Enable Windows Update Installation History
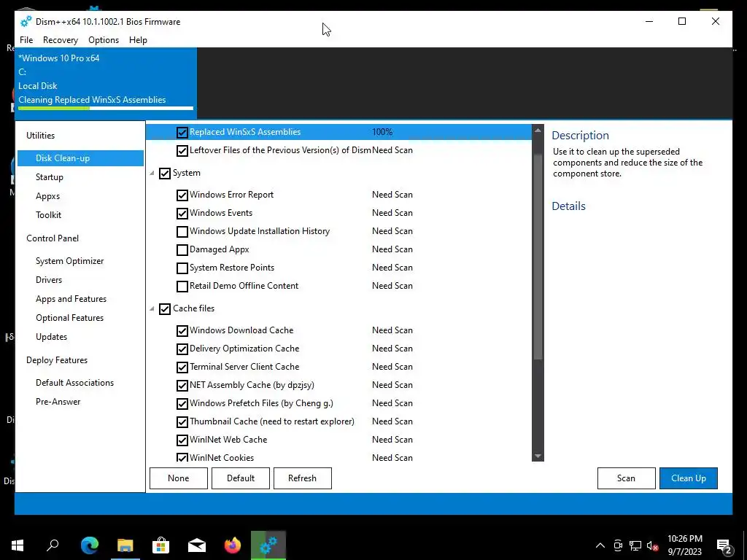Screen dimensions: 747x560 tap(182, 231)
